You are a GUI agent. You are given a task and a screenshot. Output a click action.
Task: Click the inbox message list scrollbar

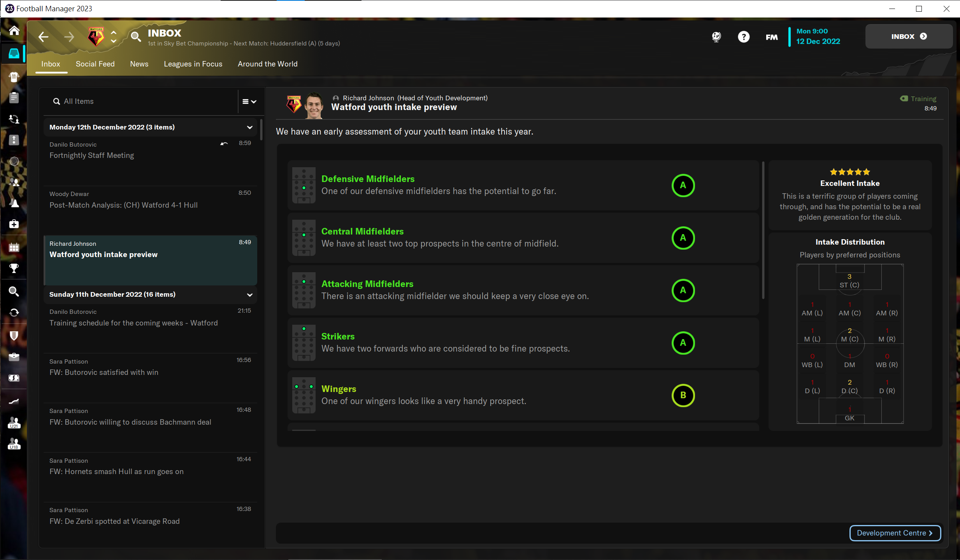point(261,129)
